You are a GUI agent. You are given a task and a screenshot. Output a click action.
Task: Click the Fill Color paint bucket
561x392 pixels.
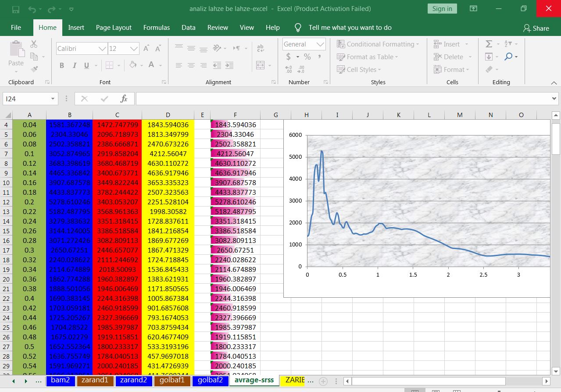coord(133,65)
